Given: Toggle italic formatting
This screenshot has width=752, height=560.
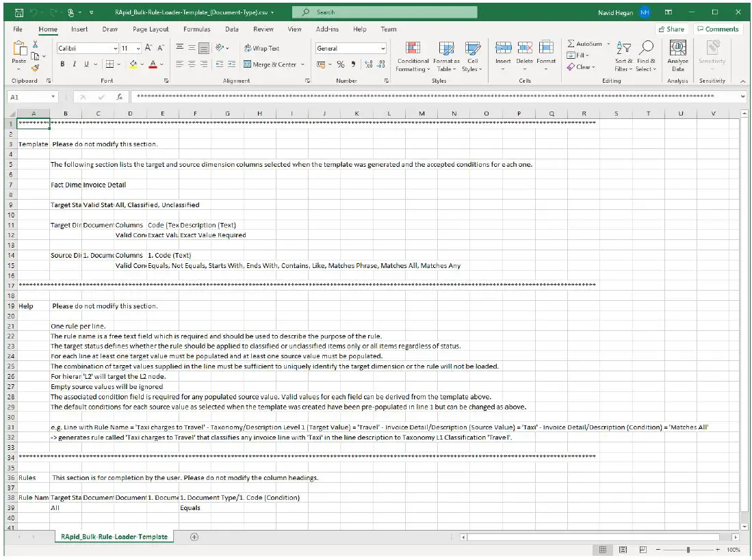Looking at the screenshot, I should (73, 63).
